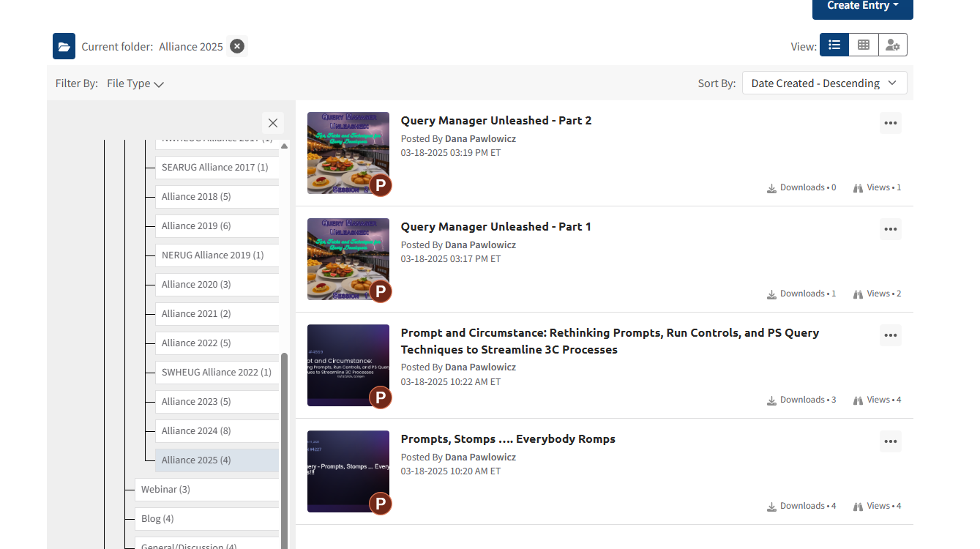Switch to the user settings view
The image size is (980, 549).
click(893, 45)
